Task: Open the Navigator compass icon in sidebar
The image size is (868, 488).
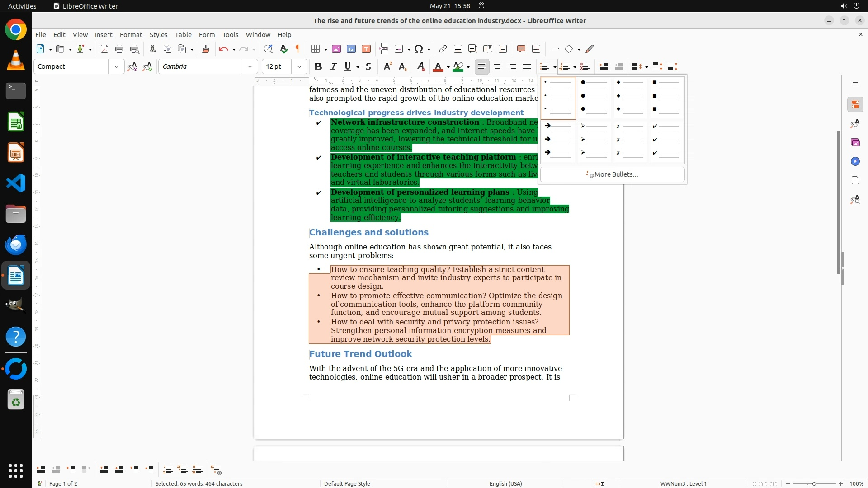Action: (855, 162)
